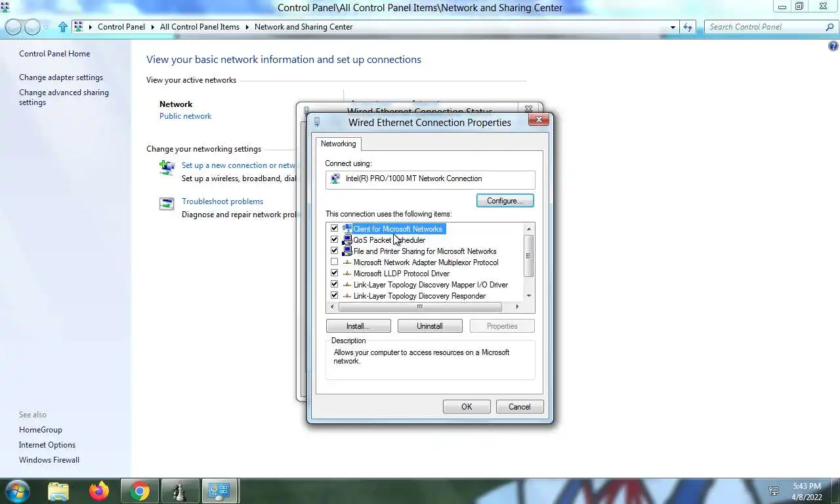Click the Control Panel breadcrumb
The height and width of the screenshot is (504, 840).
coord(121,27)
